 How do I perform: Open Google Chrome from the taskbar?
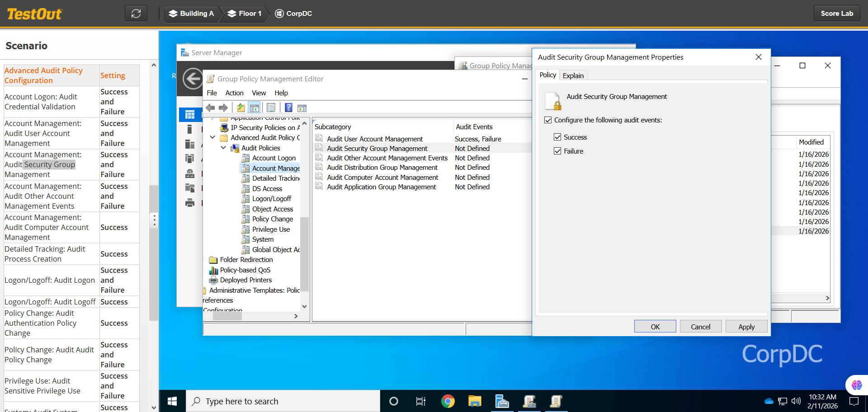tap(448, 401)
